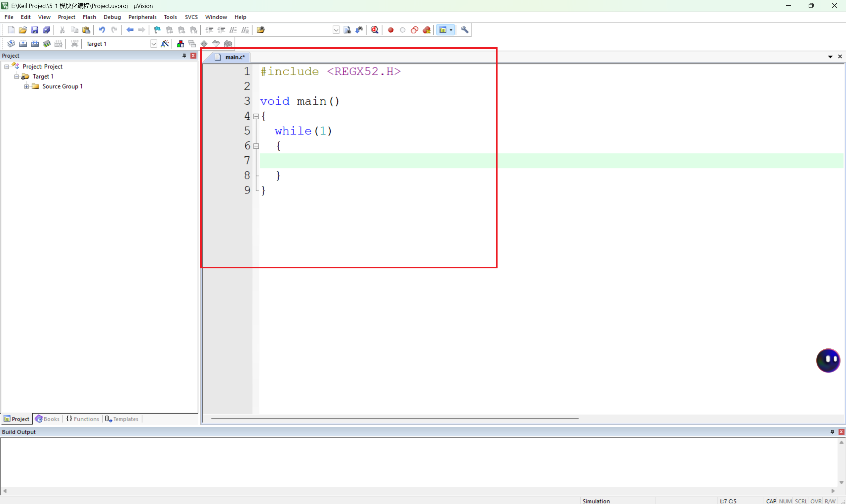Click Rebuild all target files icon
The height and width of the screenshot is (504, 846).
(35, 44)
